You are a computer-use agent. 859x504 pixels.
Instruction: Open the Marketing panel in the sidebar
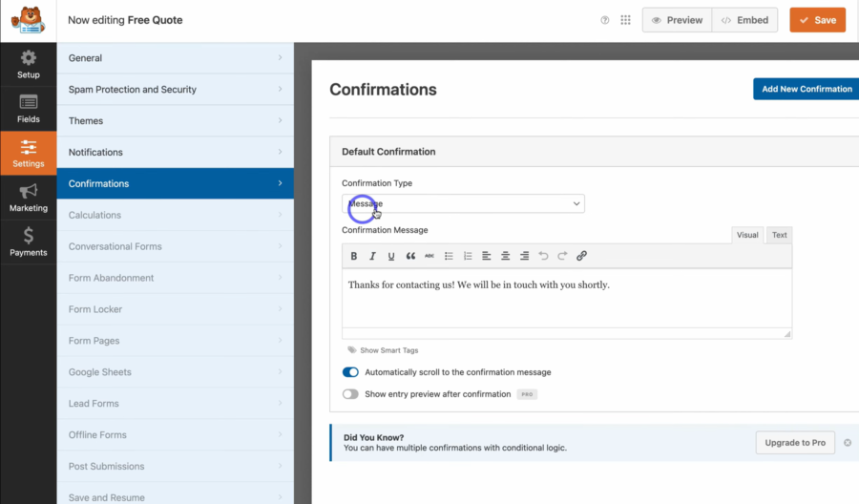pos(29,198)
